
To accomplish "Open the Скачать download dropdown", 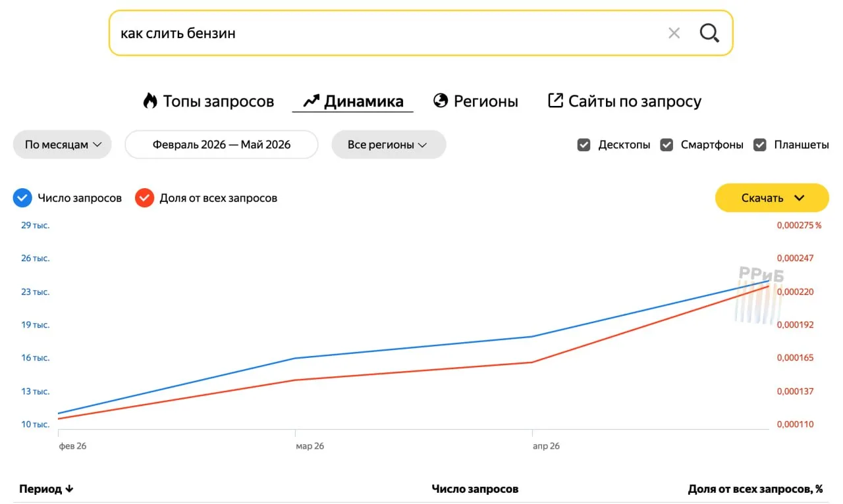I will coord(772,198).
